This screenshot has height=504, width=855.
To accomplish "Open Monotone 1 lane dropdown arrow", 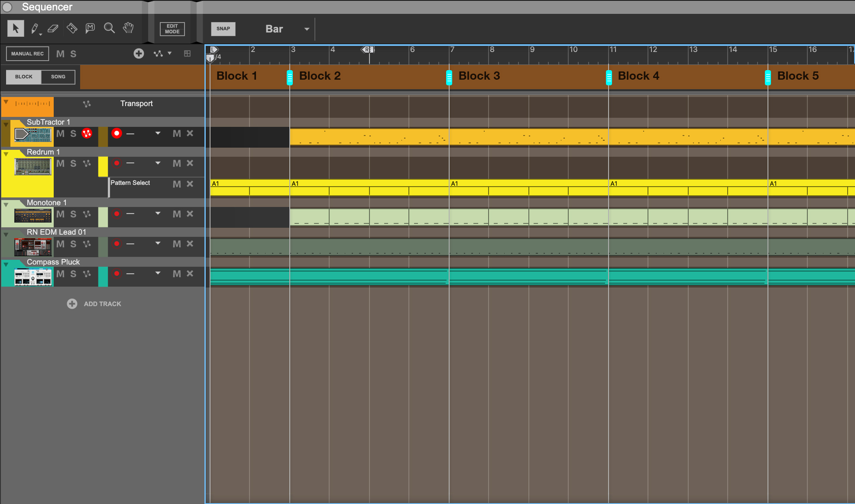I will (158, 214).
